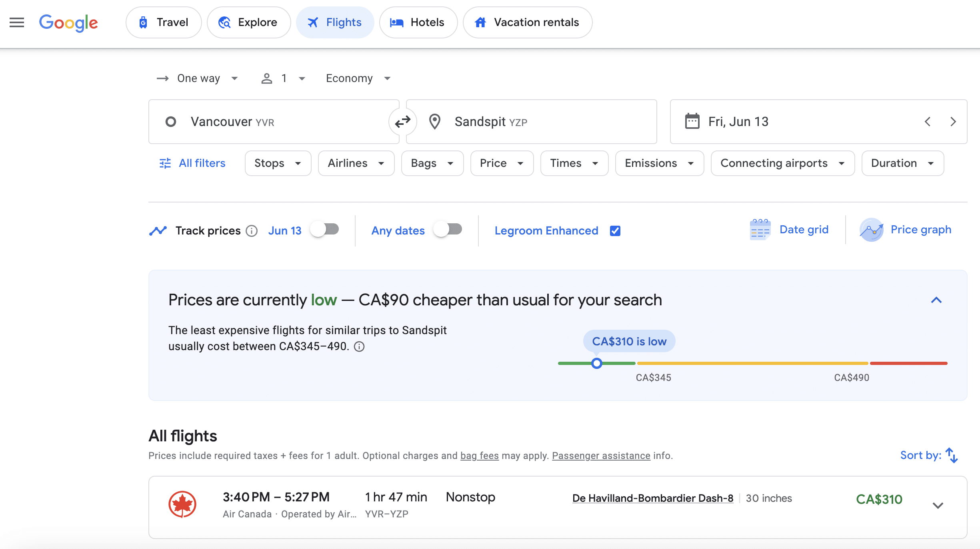Click the Sort by arrows icon
The height and width of the screenshot is (549, 980).
[x=952, y=455]
